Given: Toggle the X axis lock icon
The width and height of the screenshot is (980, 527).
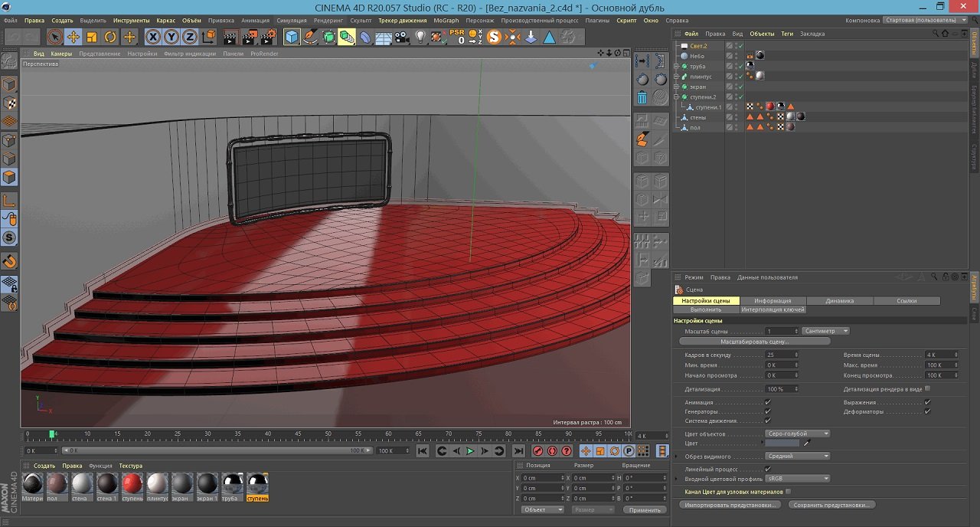Looking at the screenshot, I should click(153, 37).
